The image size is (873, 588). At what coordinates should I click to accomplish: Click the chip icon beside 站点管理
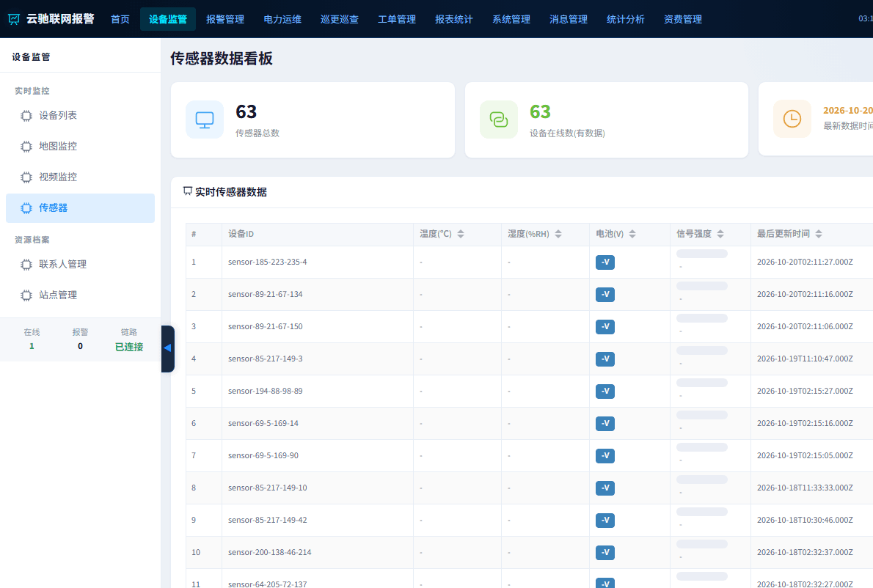coord(26,295)
